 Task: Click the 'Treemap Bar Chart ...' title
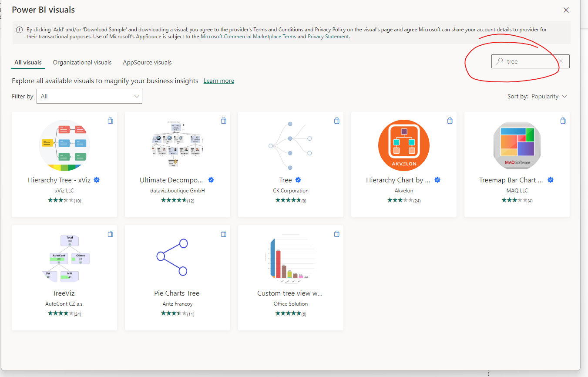[511, 180]
